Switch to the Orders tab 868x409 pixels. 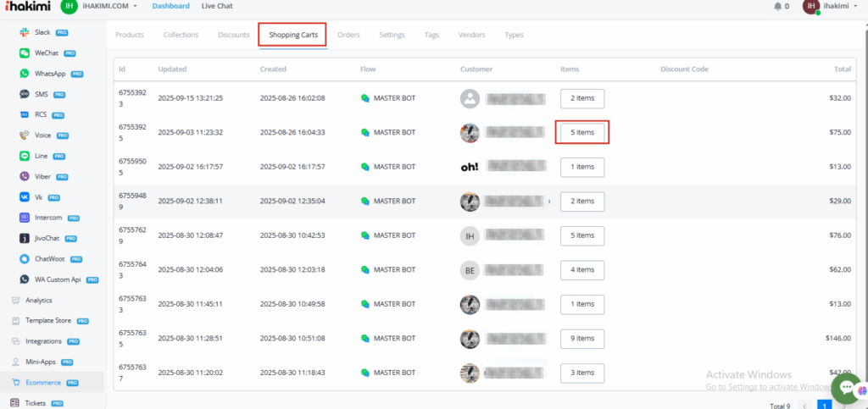coord(348,35)
